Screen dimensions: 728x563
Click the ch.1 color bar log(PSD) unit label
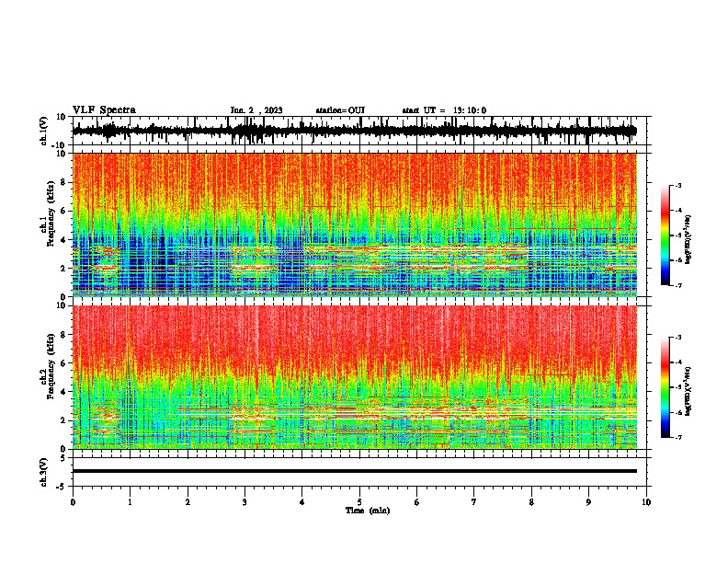[688, 239]
